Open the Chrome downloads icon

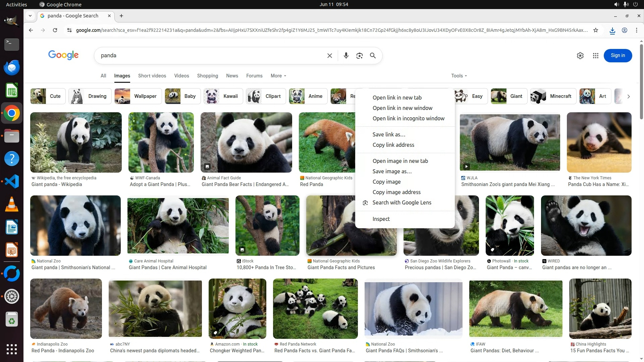coord(612,31)
